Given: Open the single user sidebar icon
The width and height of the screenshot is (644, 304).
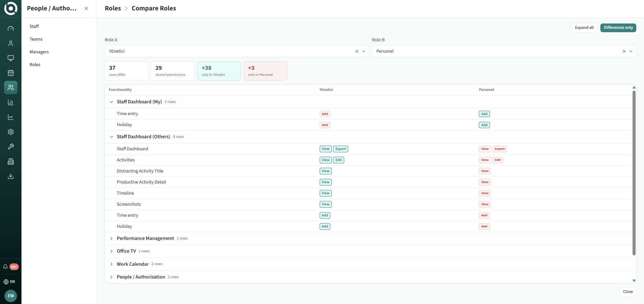Looking at the screenshot, I should [x=11, y=43].
